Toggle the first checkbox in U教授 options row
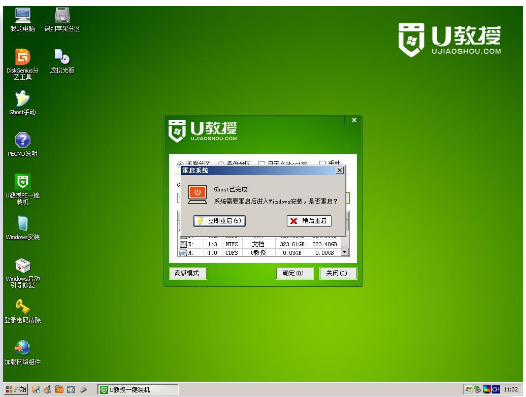This screenshot has width=526, height=397. tap(262, 164)
